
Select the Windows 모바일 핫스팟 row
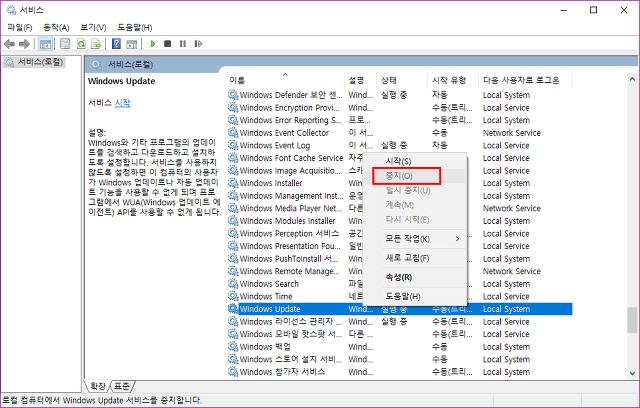[400, 334]
